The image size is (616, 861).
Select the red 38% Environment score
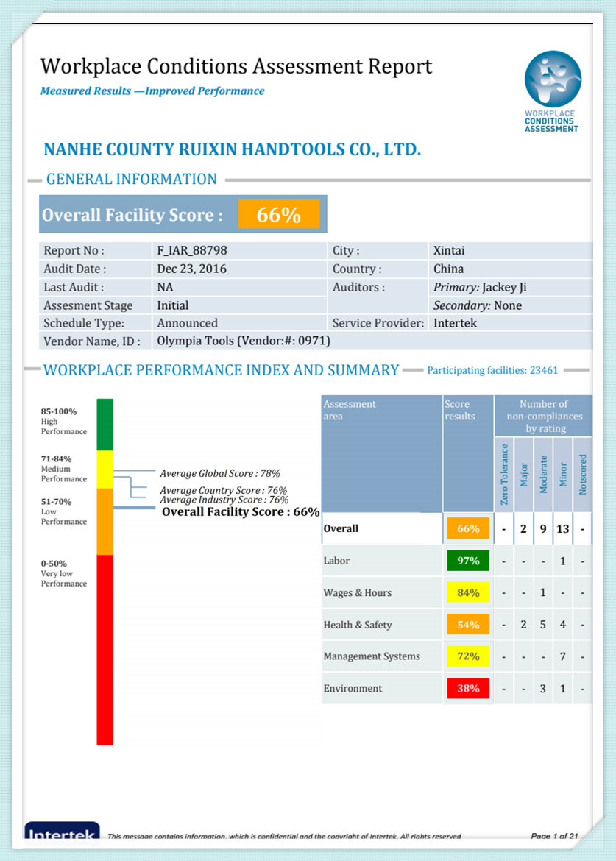[x=467, y=689]
